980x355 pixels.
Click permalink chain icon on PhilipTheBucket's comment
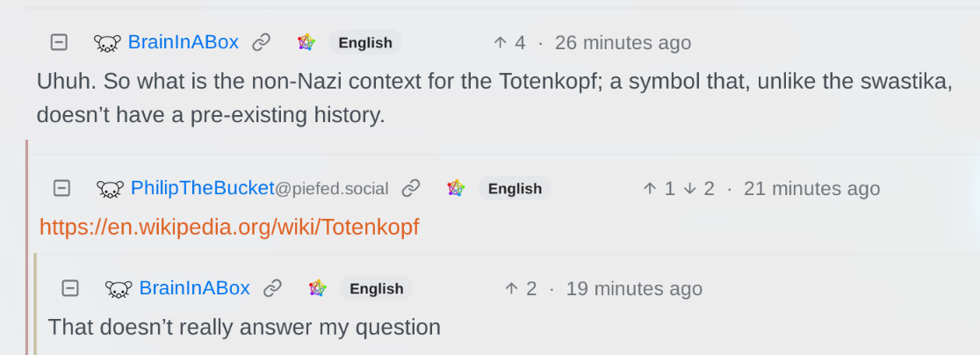[x=410, y=188]
